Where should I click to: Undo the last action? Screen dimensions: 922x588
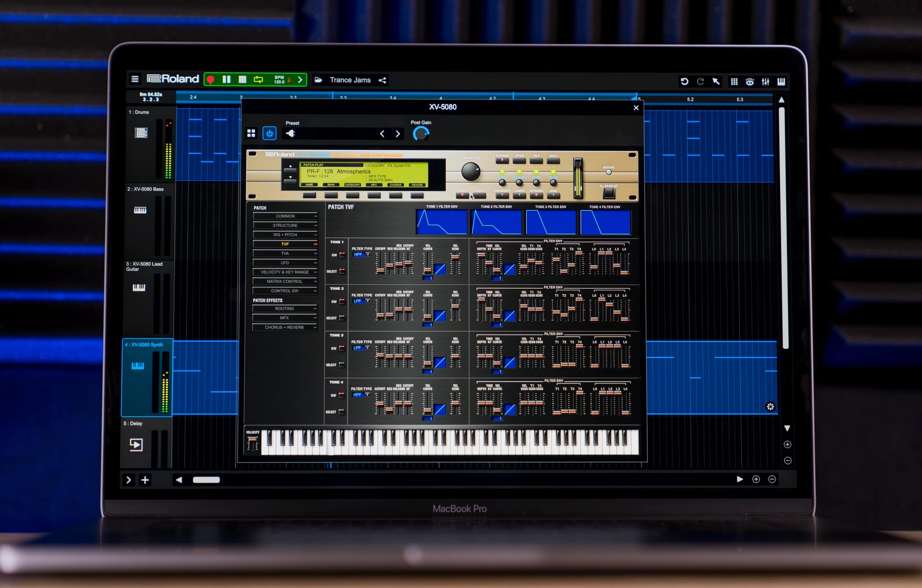pos(684,81)
